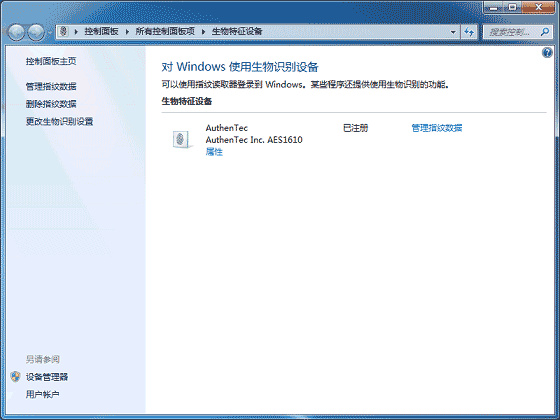Go to 控制面板 breadcrumb
The height and width of the screenshot is (420, 560).
pos(101,31)
